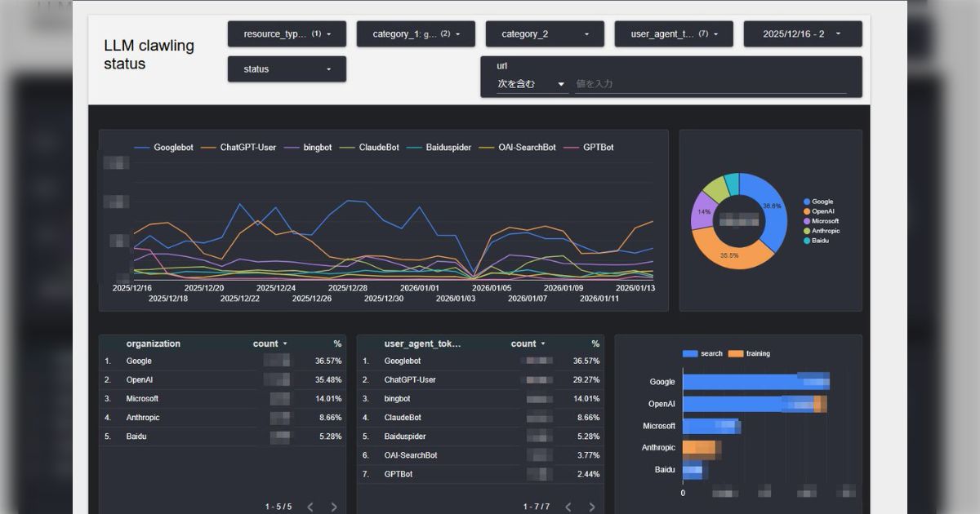Open the resource_type filter dropdown
Viewport: 980px width, 514px height.
287,34
